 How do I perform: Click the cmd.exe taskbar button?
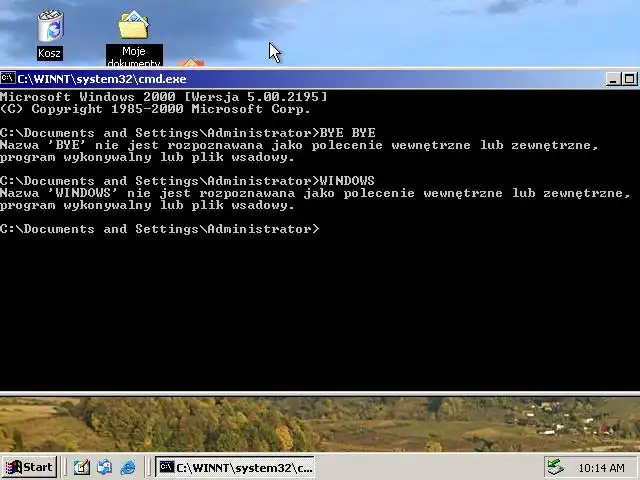pos(235,467)
